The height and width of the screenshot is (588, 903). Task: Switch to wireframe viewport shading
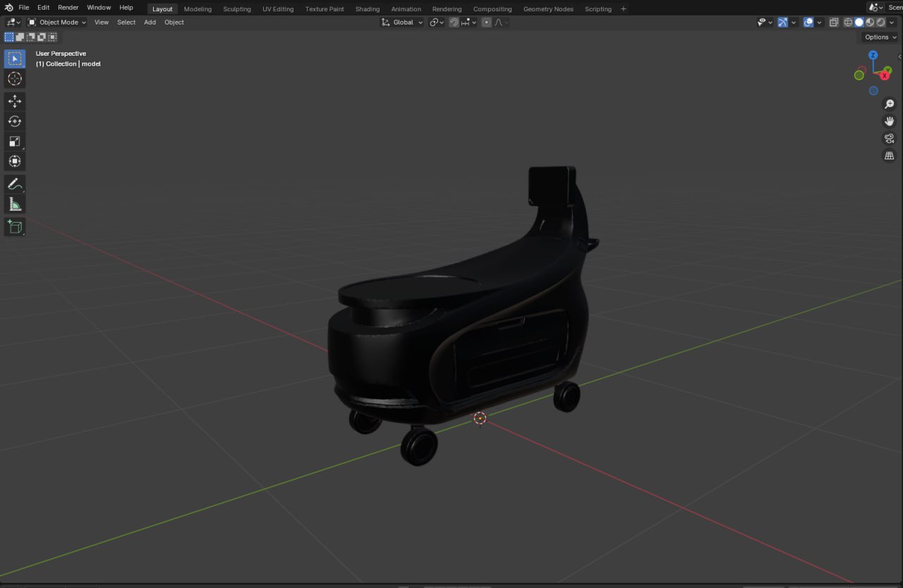point(849,22)
